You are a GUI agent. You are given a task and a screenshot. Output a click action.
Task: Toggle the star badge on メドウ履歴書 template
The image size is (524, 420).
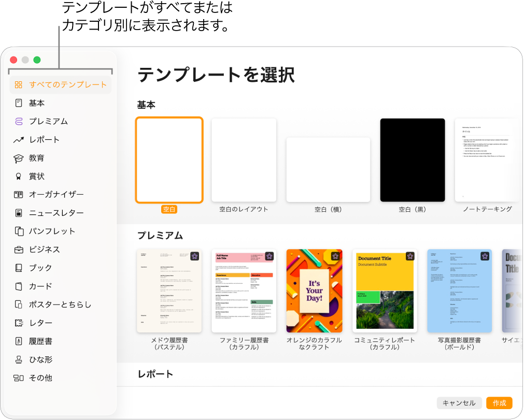pos(195,256)
